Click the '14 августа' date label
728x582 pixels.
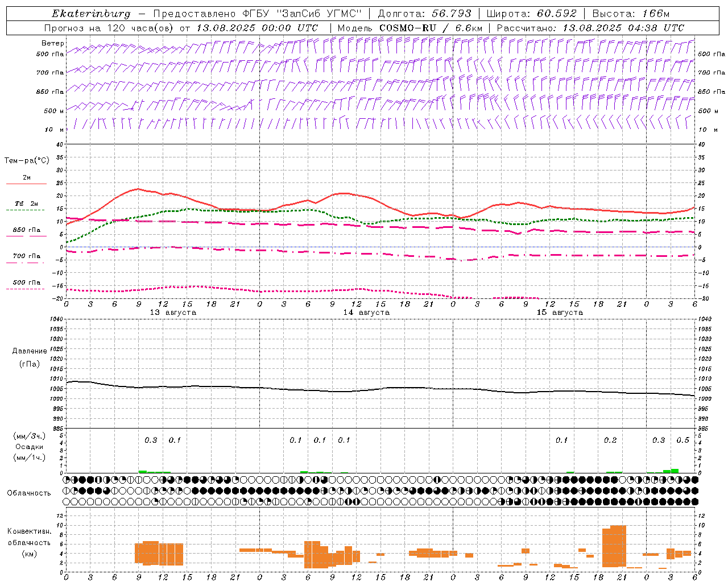[366, 313]
